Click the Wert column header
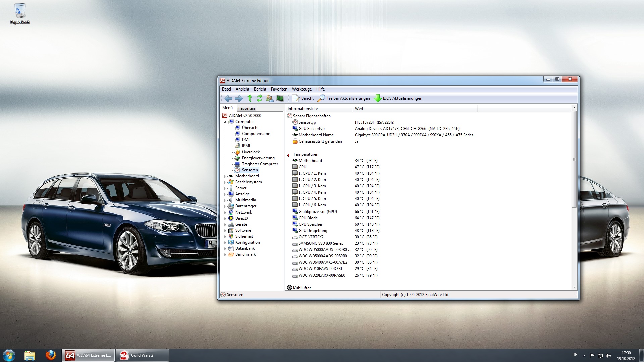 359,109
